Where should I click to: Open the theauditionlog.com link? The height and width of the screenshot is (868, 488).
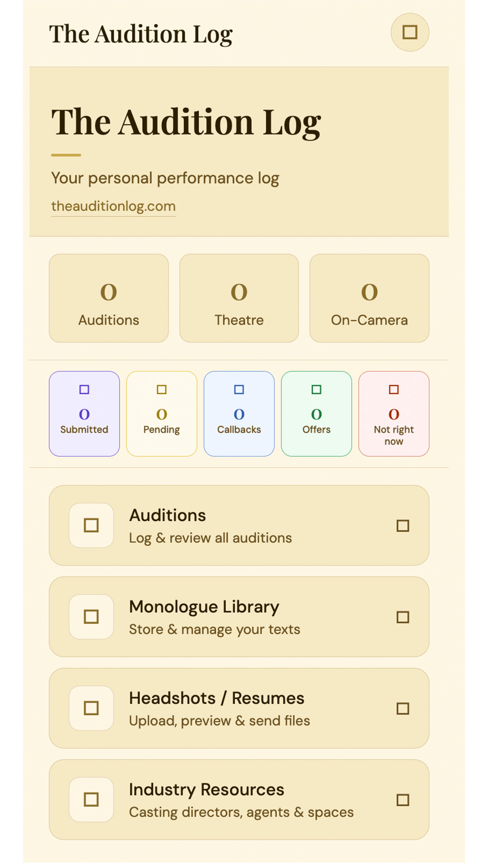click(113, 206)
